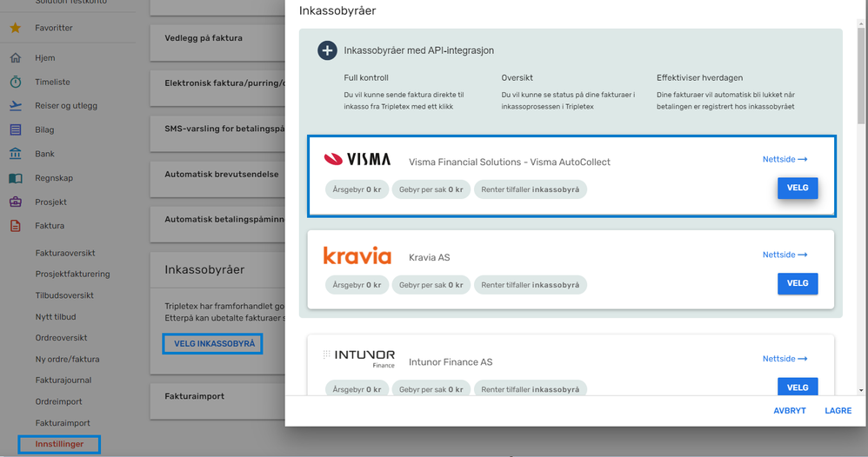Click Kravia's Renter tilfaller inkassobyrå chip

point(530,285)
